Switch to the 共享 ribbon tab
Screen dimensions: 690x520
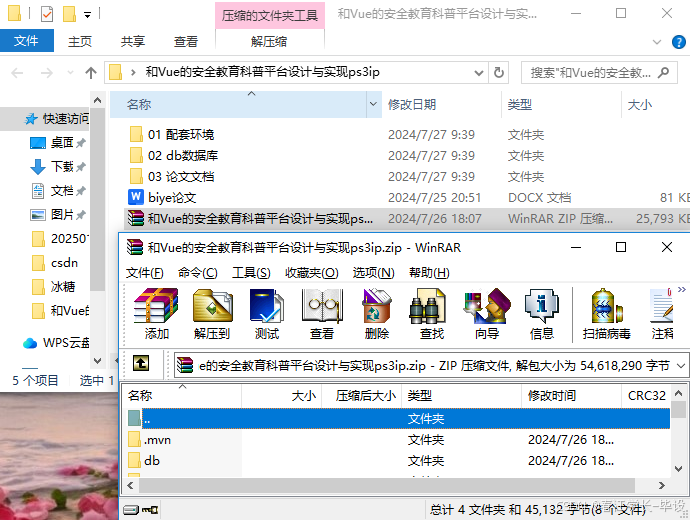[133, 41]
